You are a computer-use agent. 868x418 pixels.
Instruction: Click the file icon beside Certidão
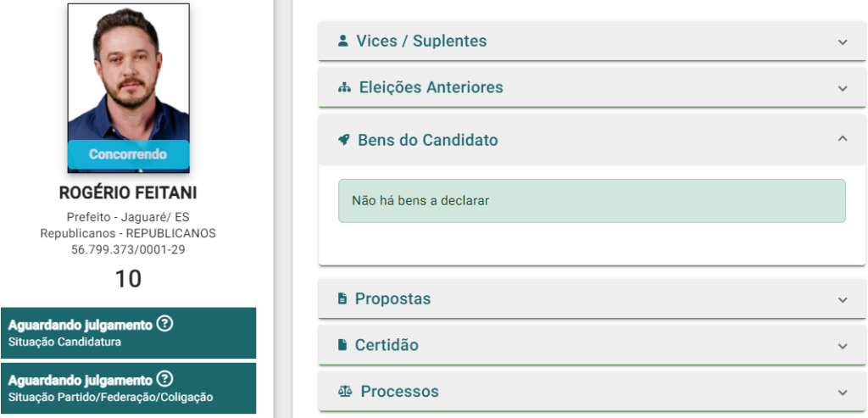point(342,345)
